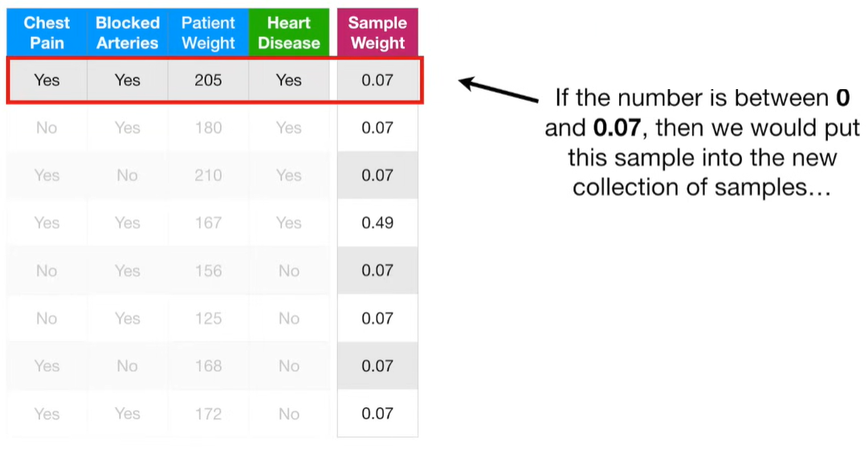Click the magenta Sample Weight header
Screen dimensions: 868x449
point(377,33)
